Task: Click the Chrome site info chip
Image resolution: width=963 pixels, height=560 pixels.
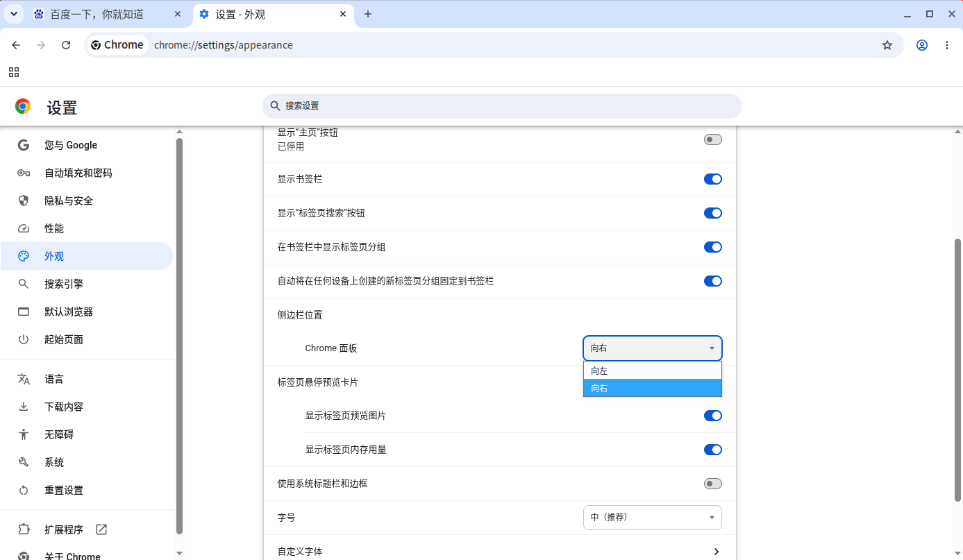Action: pyautogui.click(x=117, y=45)
